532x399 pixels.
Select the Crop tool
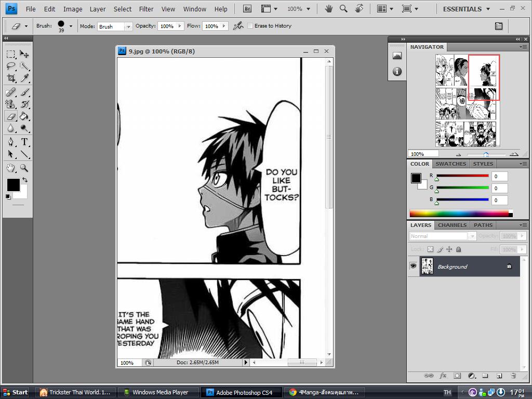pos(11,78)
